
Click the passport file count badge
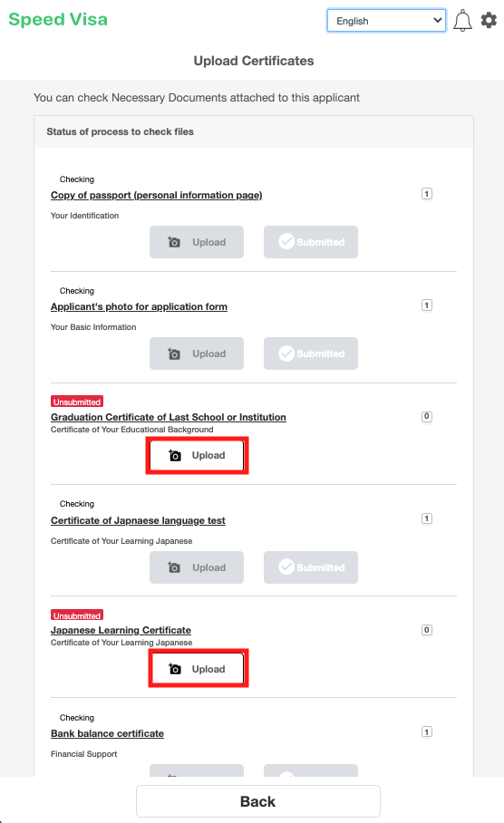pos(427,194)
